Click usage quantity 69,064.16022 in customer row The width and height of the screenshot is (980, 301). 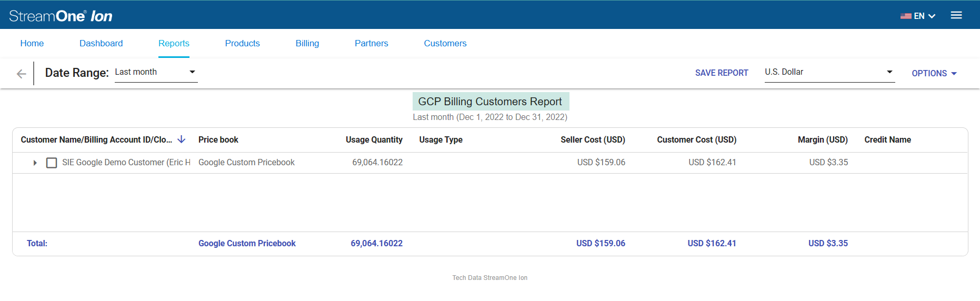point(377,163)
